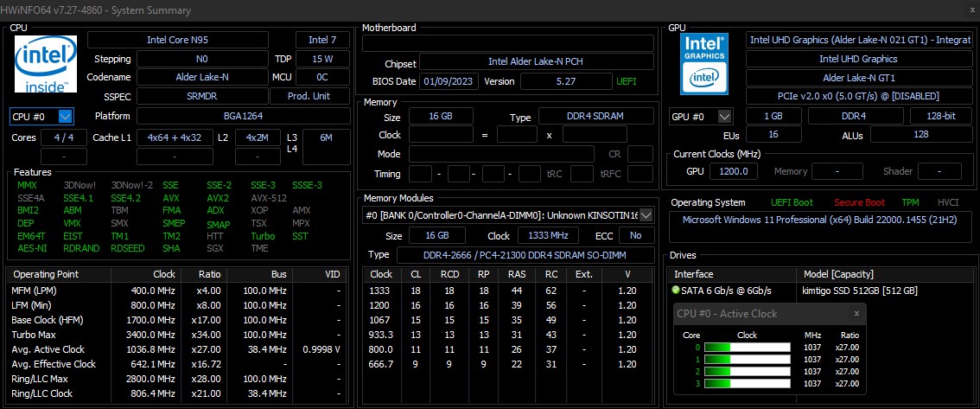Click the MCU 0C field

click(322, 77)
